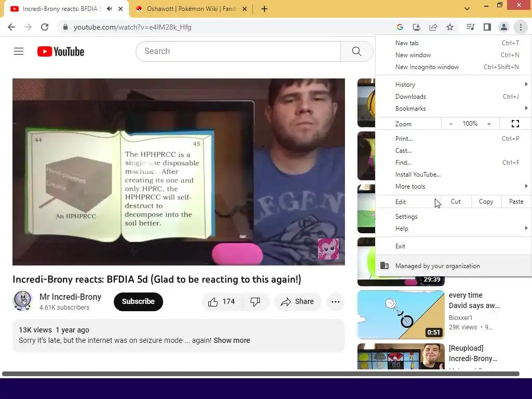
Task: Dislike the video with thumbs down
Action: 255,302
